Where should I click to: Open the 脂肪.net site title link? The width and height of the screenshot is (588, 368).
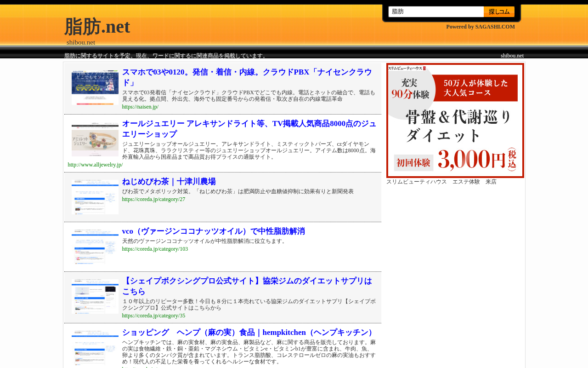coord(97,26)
